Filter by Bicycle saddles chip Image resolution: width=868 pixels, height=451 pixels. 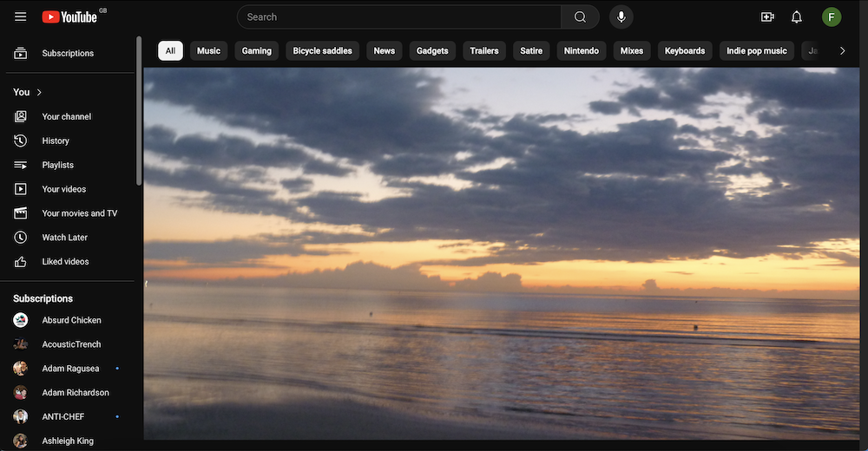[x=322, y=51]
